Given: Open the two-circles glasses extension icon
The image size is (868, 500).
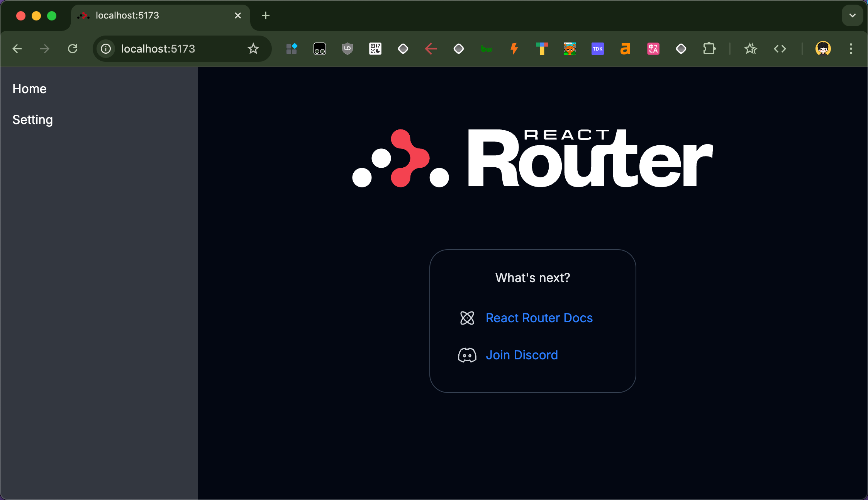Looking at the screenshot, I should point(320,49).
